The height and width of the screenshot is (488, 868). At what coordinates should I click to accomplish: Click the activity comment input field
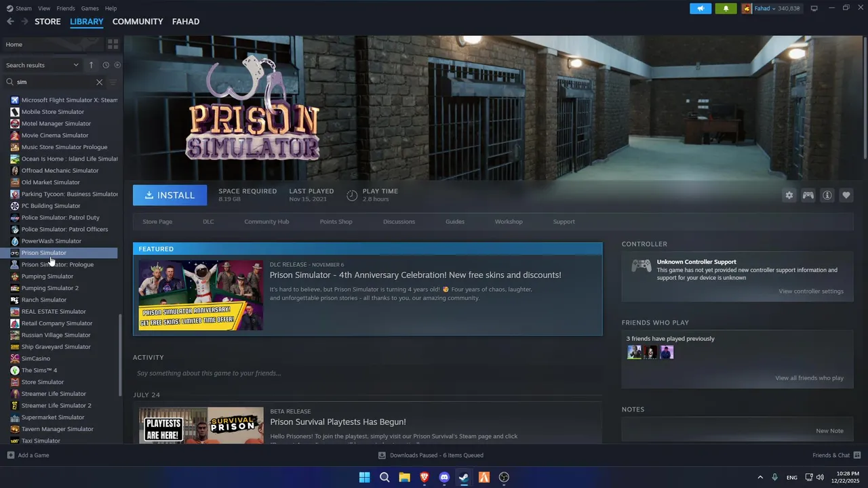(368, 373)
